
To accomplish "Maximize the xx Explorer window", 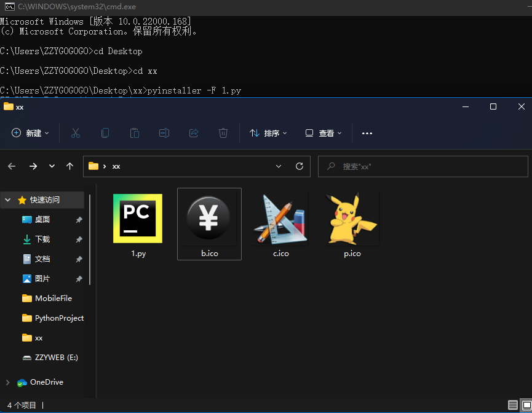I will tap(493, 106).
